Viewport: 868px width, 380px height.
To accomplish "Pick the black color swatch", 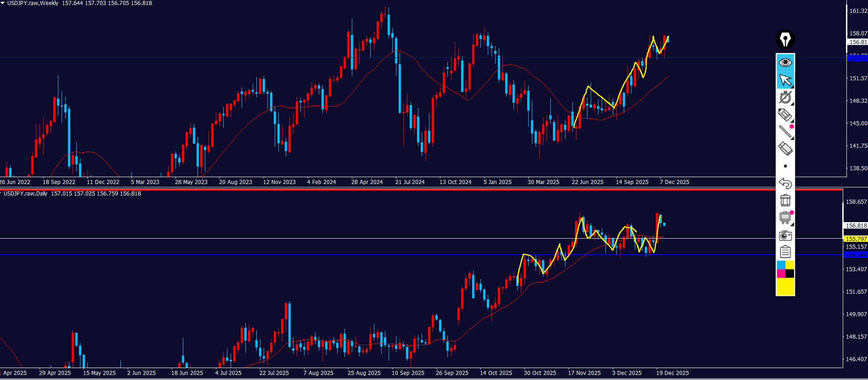I will pos(790,274).
